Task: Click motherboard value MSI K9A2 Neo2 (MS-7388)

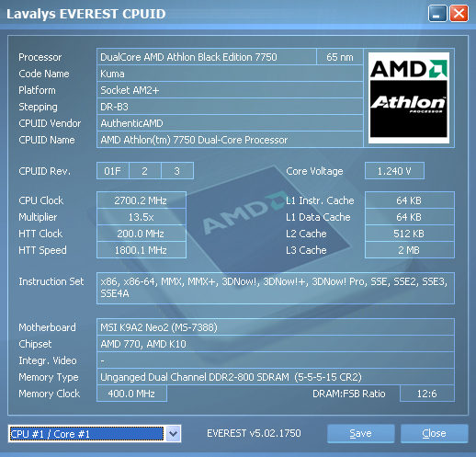Action: 276,327
